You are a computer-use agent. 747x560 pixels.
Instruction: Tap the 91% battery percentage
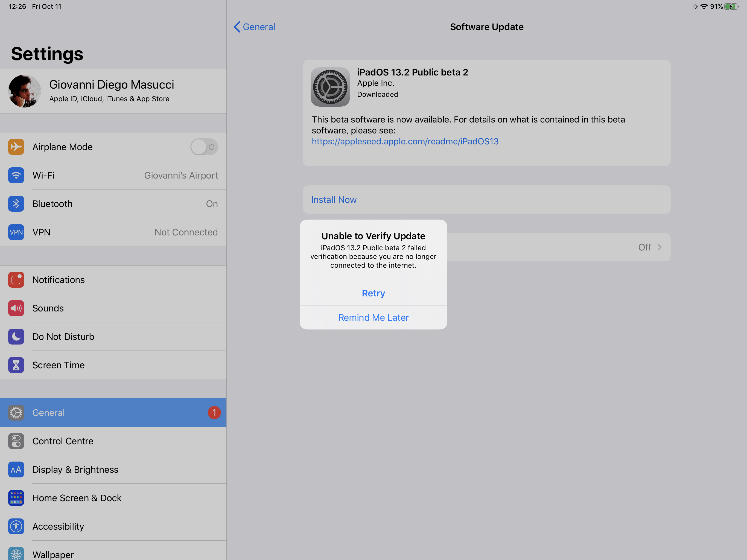pyautogui.click(x=716, y=6)
